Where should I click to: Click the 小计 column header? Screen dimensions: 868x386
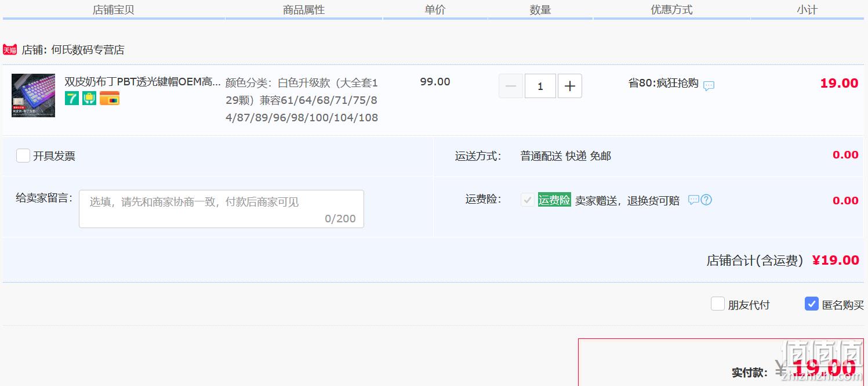807,10
